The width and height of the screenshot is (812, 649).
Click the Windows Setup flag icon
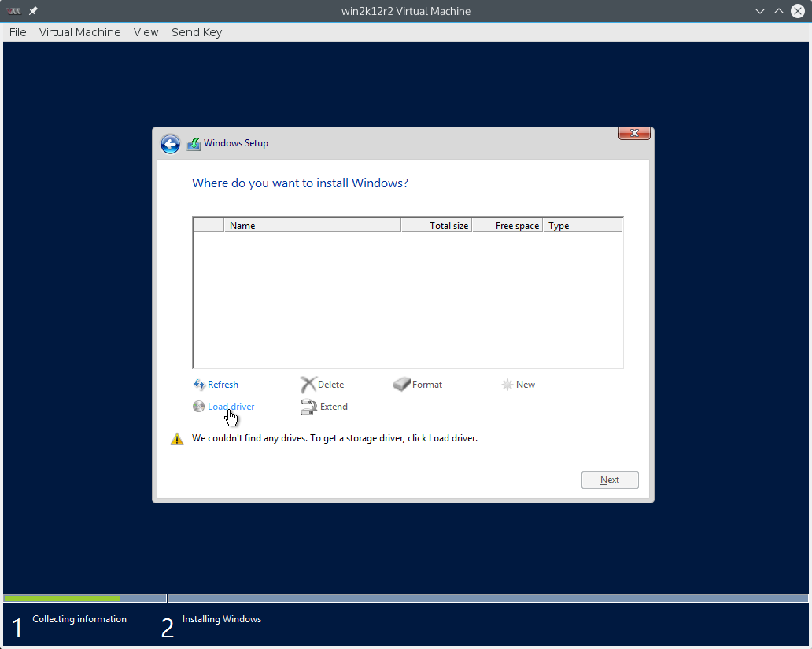click(x=194, y=143)
